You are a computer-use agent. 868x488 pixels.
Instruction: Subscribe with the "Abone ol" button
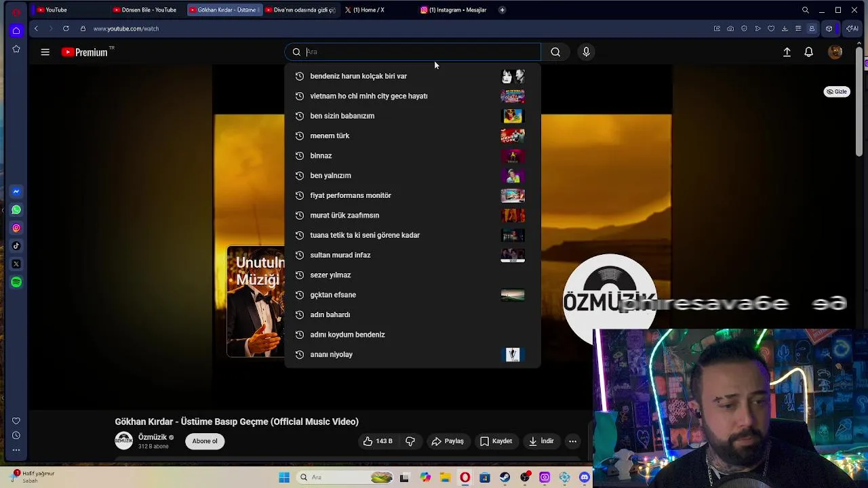click(x=205, y=441)
